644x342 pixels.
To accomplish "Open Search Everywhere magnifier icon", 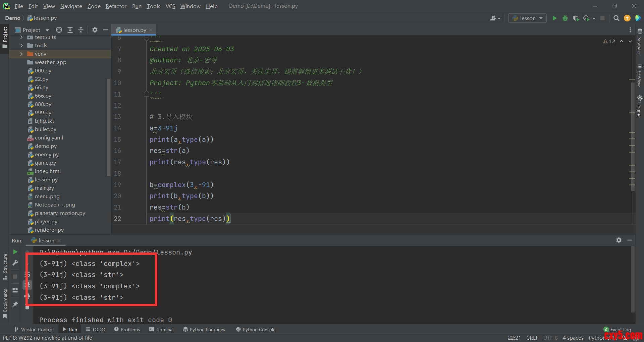I will pos(616,18).
